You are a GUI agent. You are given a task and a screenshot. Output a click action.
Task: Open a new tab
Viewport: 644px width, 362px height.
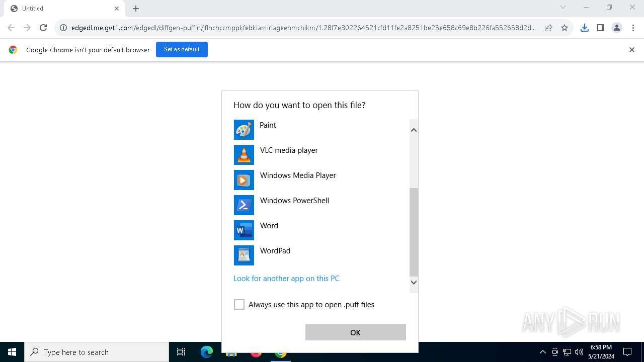tap(136, 9)
